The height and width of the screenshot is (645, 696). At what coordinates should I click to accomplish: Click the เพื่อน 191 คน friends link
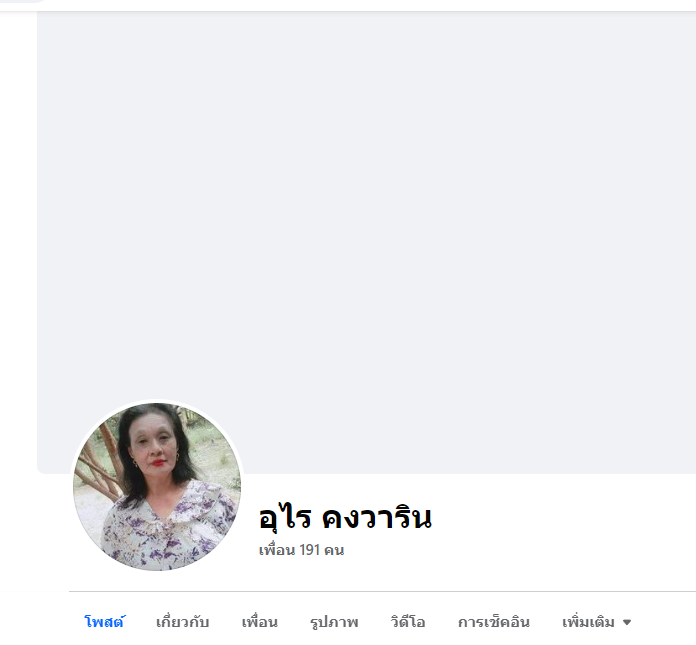(301, 550)
